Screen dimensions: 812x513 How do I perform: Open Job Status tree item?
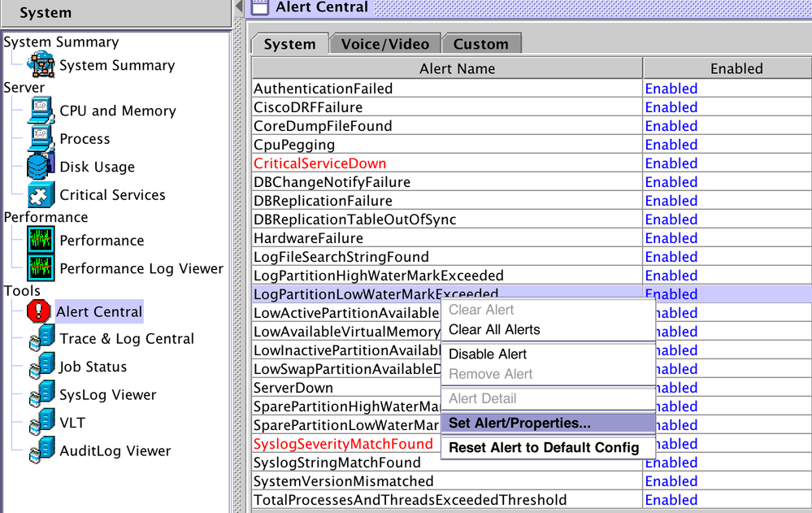[x=93, y=367]
